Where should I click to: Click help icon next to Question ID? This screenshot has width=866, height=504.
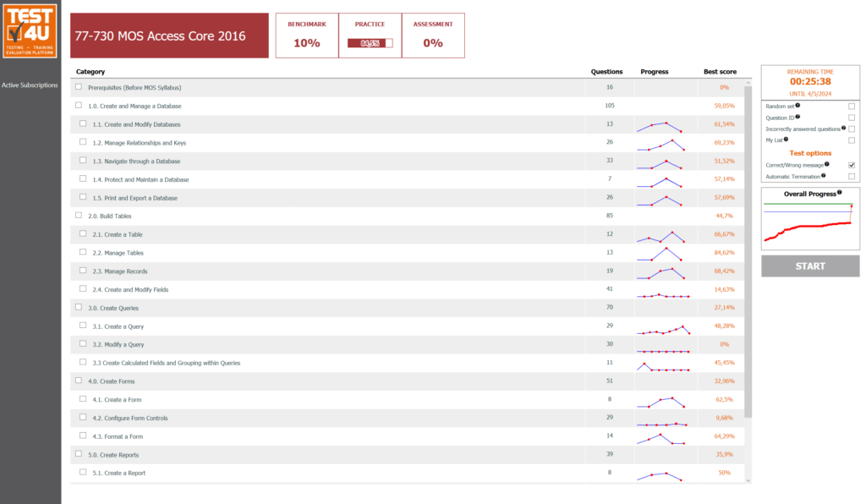(797, 118)
